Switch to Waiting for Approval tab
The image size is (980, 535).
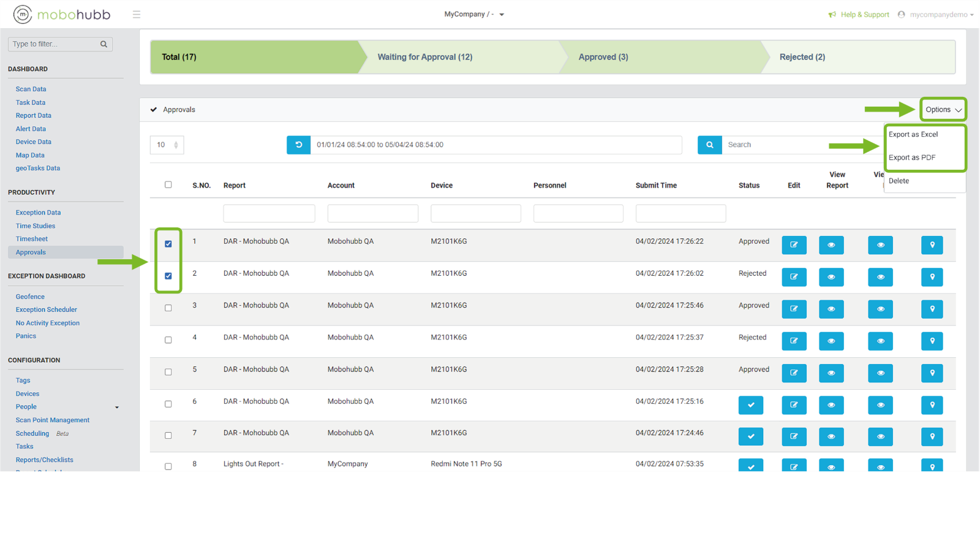[x=424, y=57]
